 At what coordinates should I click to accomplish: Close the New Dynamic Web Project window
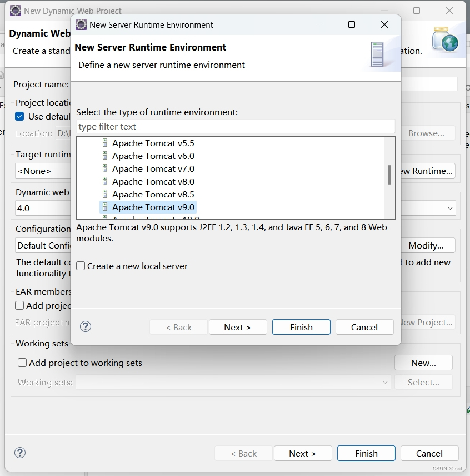click(449, 11)
